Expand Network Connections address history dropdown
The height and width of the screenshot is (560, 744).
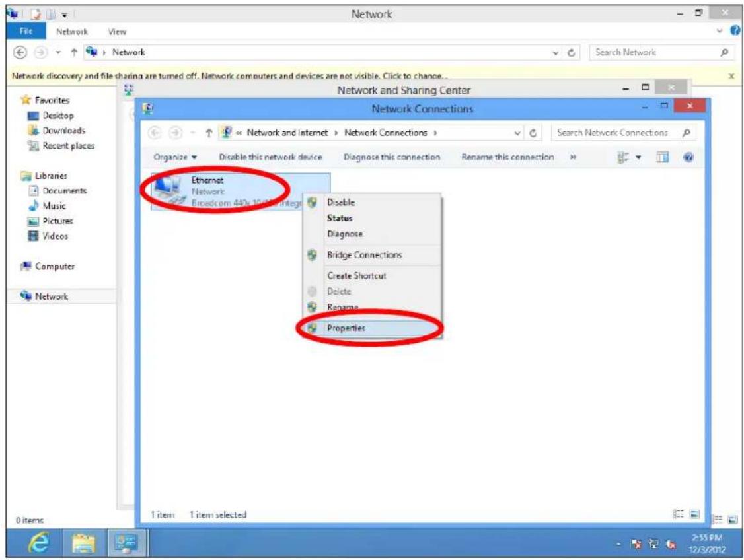point(517,133)
